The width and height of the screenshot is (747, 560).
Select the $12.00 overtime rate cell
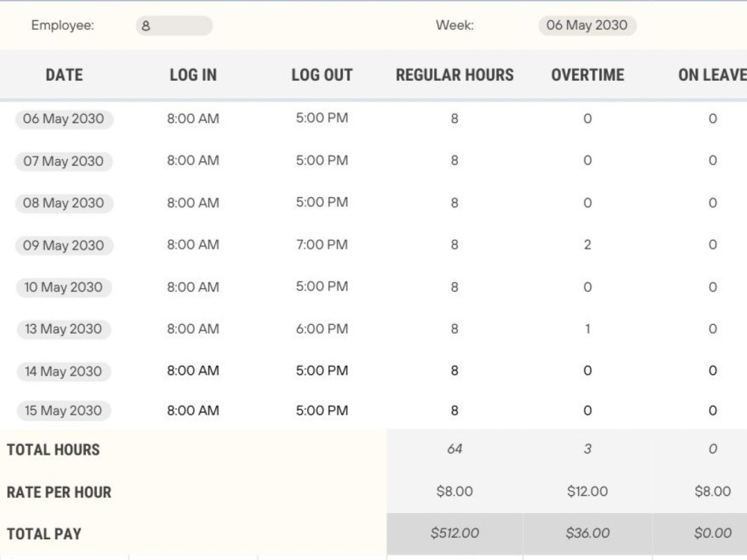(x=587, y=491)
